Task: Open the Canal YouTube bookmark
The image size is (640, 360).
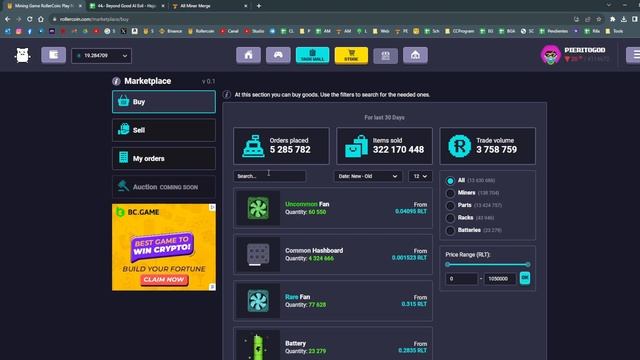Action: pos(229,31)
